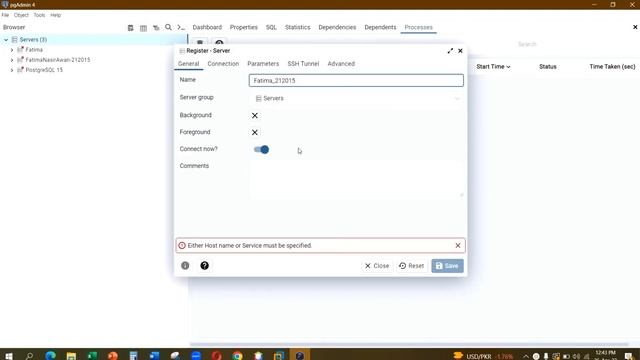Image resolution: width=640 pixels, height=360 pixels.
Task: Open the notification center icon
Action: [629, 356]
